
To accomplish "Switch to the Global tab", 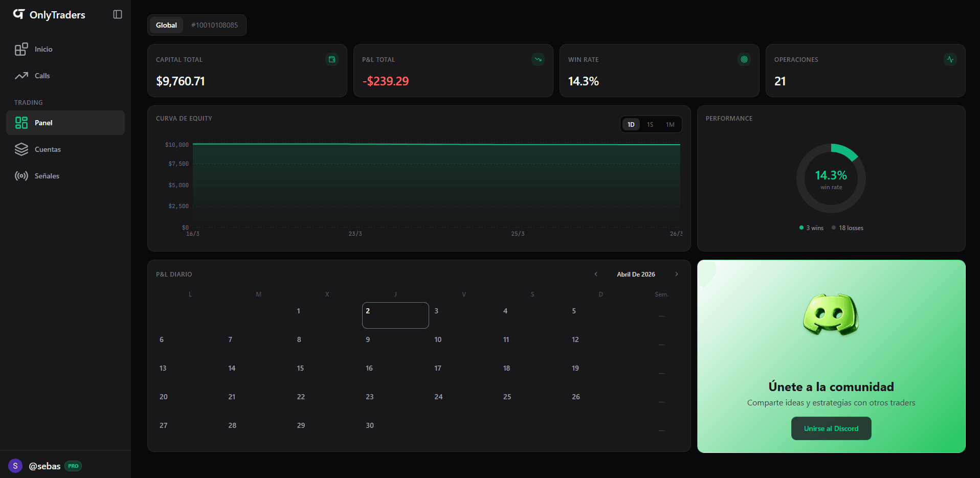I will [166, 25].
